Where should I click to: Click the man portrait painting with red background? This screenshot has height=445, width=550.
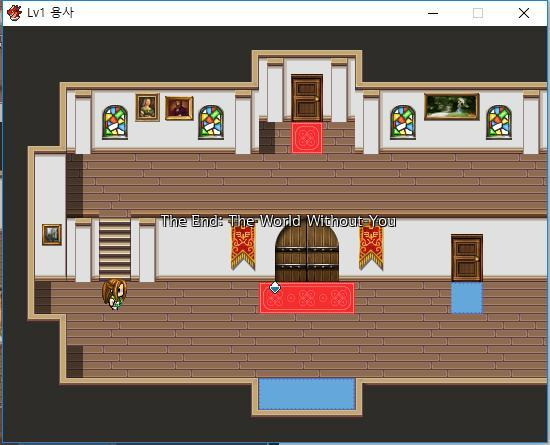(179, 108)
